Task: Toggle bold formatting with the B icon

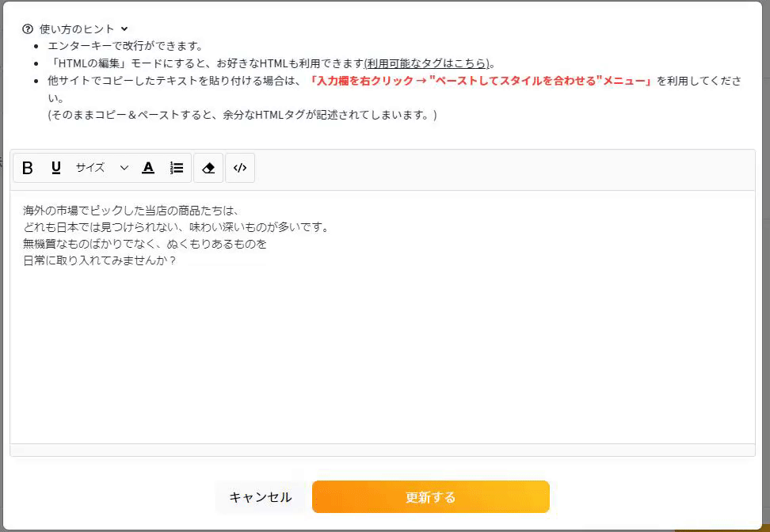Action: [x=28, y=168]
